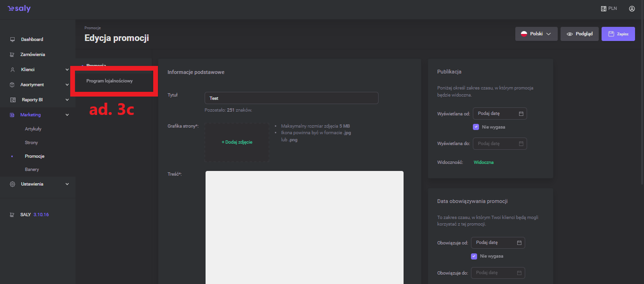The height and width of the screenshot is (284, 644).
Task: Open the Polski language dropdown
Action: 536,34
